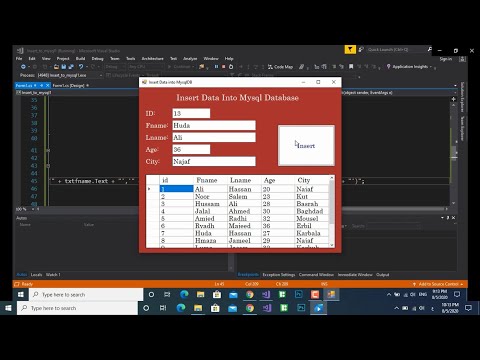This screenshot has width=480, height=360.
Task: Click the notifications flag icon
Action: pyautogui.click(x=350, y=50)
